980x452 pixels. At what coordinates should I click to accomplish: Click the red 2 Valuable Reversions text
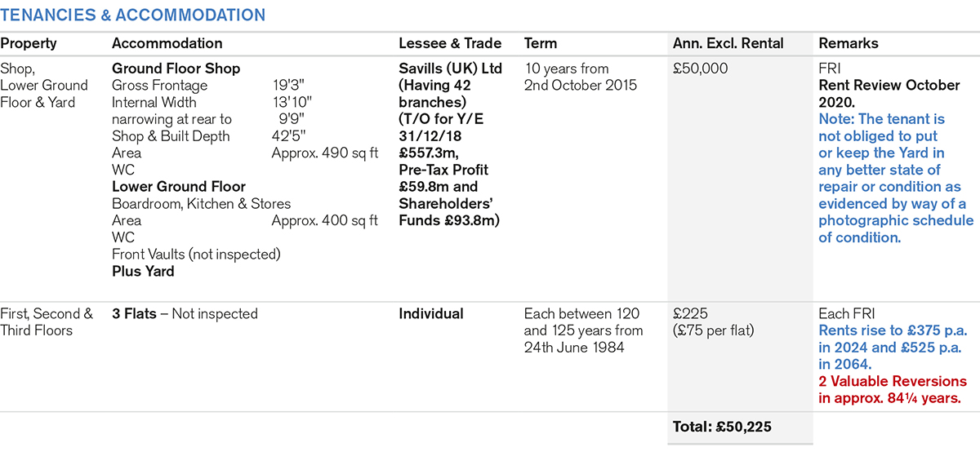(x=892, y=390)
